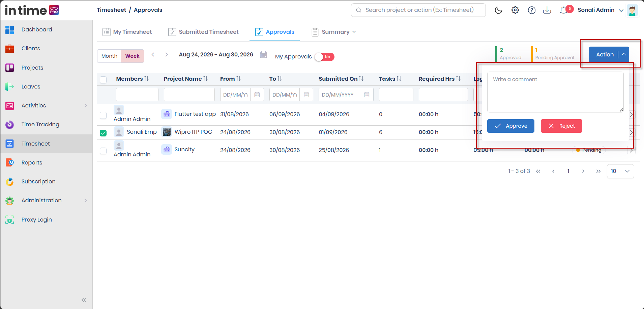This screenshot has width=644, height=309.
Task: Open My Timesheet tab
Action: point(127,32)
